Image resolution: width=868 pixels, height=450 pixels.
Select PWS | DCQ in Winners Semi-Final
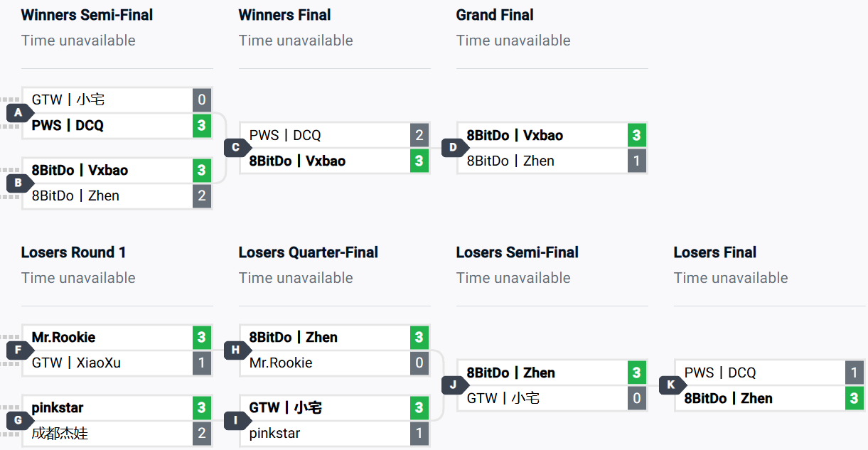coord(68,126)
